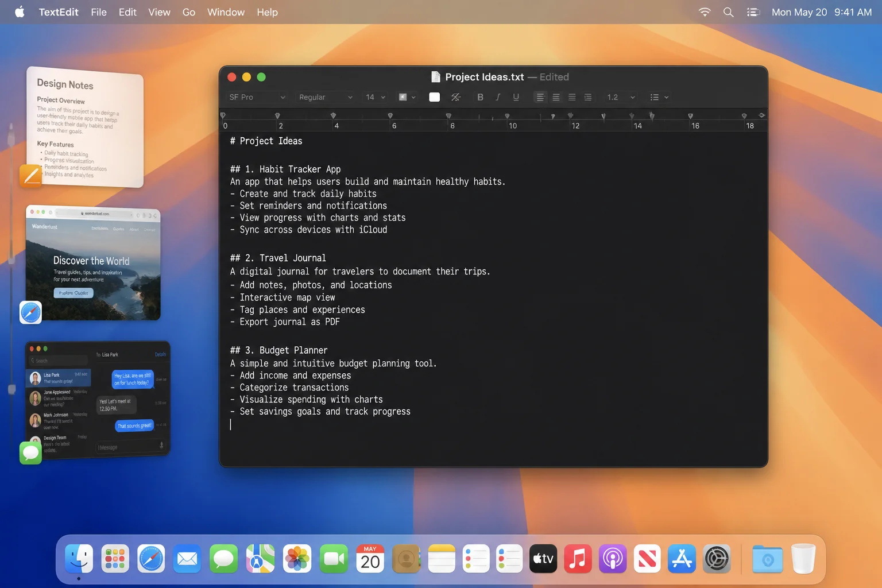Open System Settings from the Dock
The width and height of the screenshot is (882, 588).
[717, 559]
